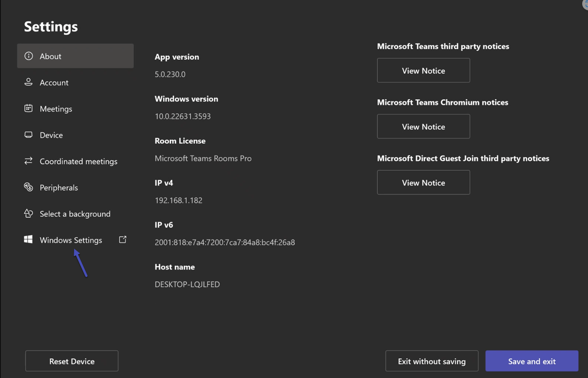Click the host name DESKTOP-LQJLFED
This screenshot has width=588, height=378.
pyautogui.click(x=187, y=285)
